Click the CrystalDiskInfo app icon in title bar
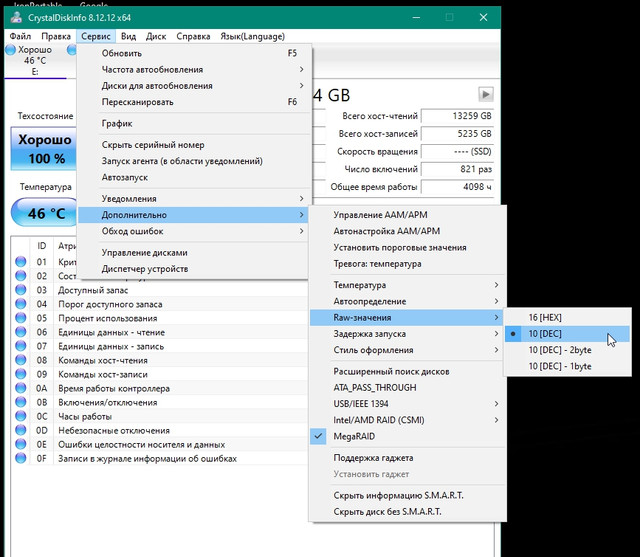 click(17, 18)
